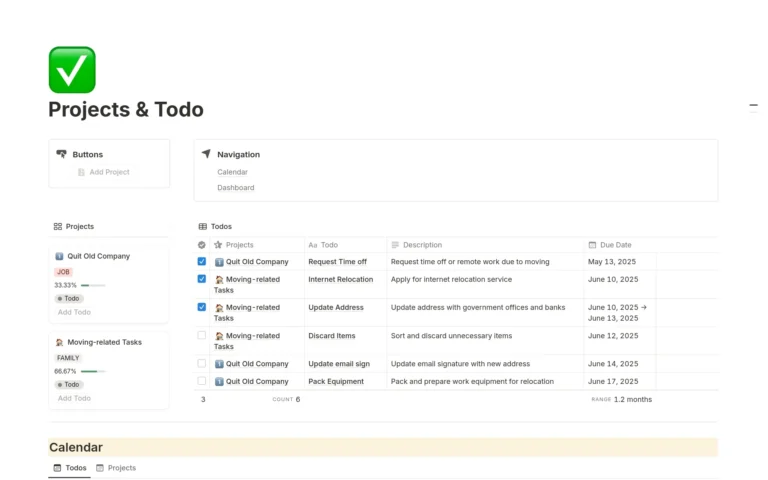Click the Projects gallery view icon
This screenshot has height=480, width=768.
58,226
